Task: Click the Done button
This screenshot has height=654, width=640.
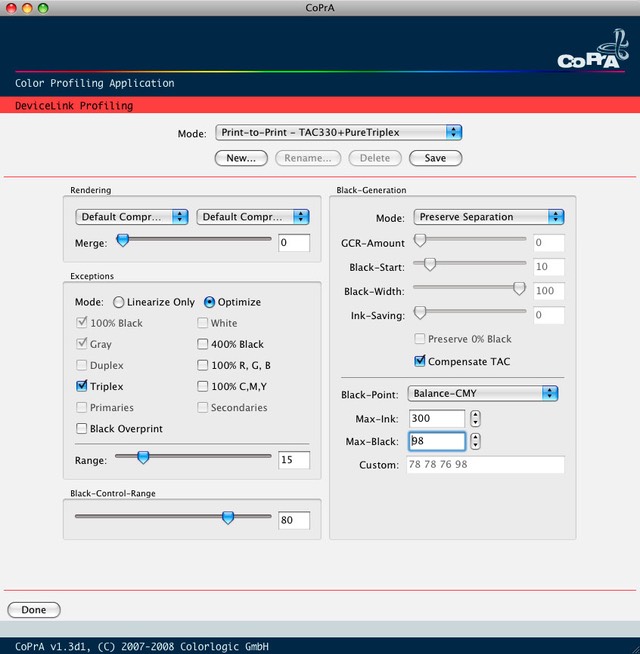Action: click(34, 610)
